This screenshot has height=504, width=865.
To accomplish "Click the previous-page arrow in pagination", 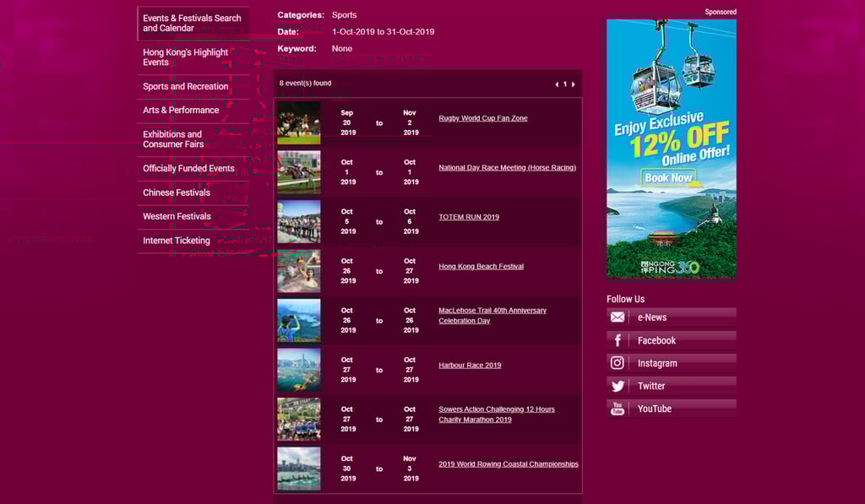I will (x=555, y=84).
